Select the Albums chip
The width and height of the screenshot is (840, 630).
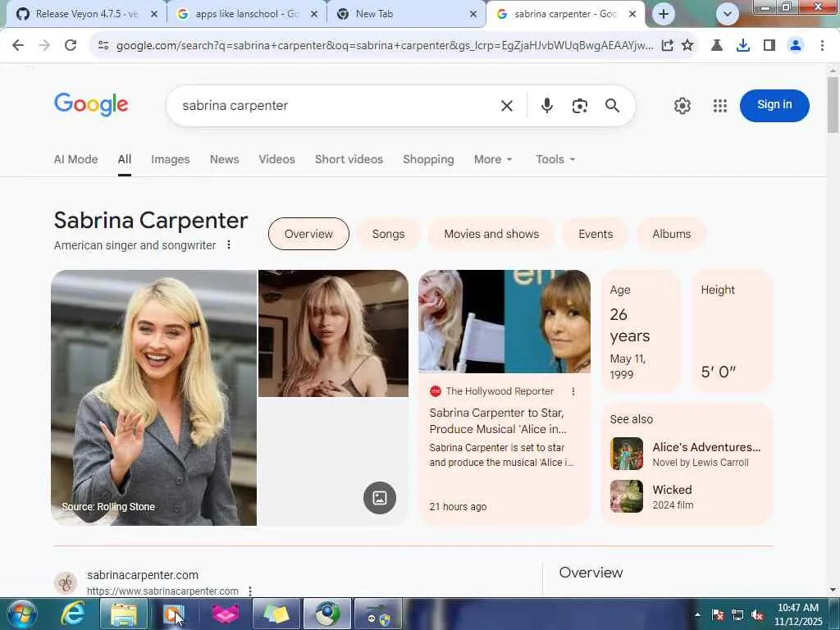pos(671,234)
